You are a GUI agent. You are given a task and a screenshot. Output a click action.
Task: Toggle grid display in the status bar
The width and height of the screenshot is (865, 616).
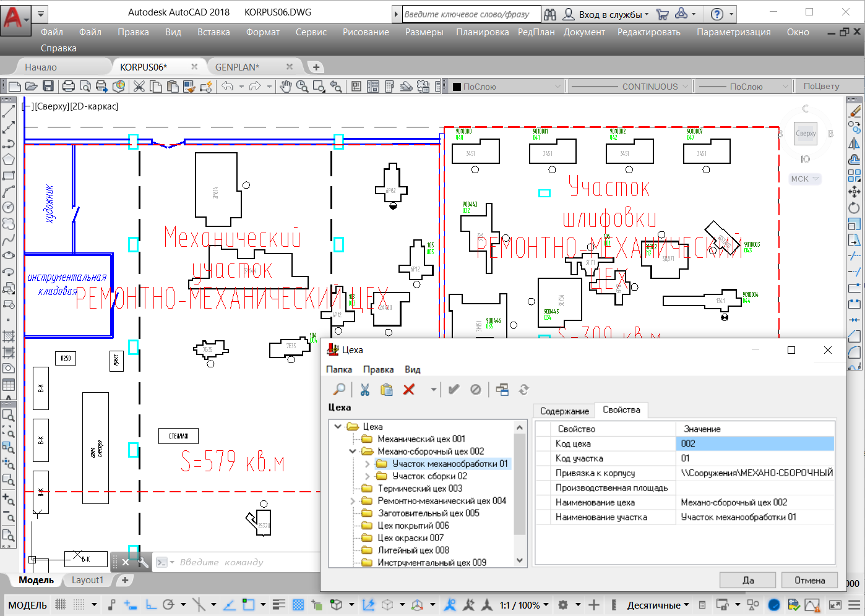61,605
